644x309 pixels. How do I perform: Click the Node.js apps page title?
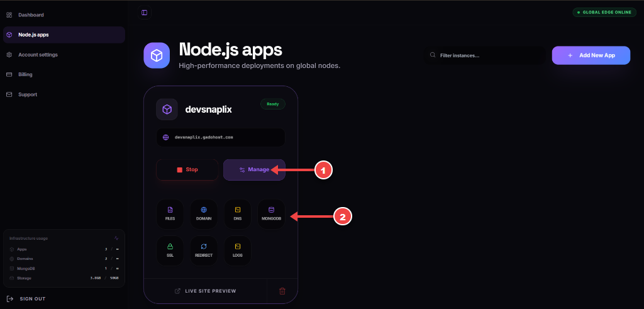(x=231, y=50)
